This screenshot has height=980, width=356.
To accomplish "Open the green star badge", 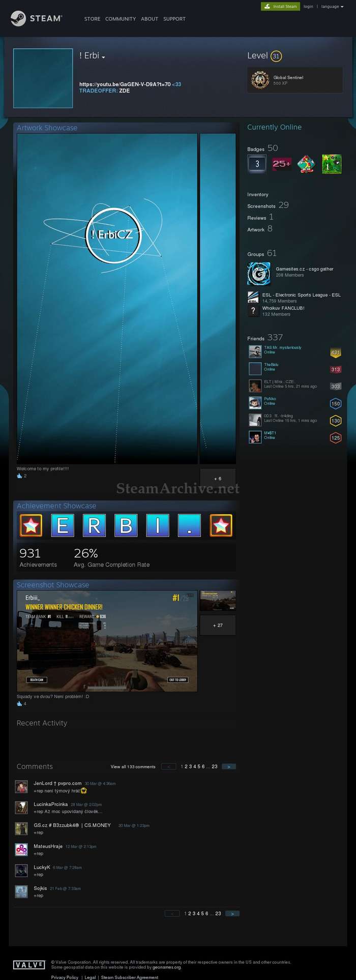I will tap(332, 164).
